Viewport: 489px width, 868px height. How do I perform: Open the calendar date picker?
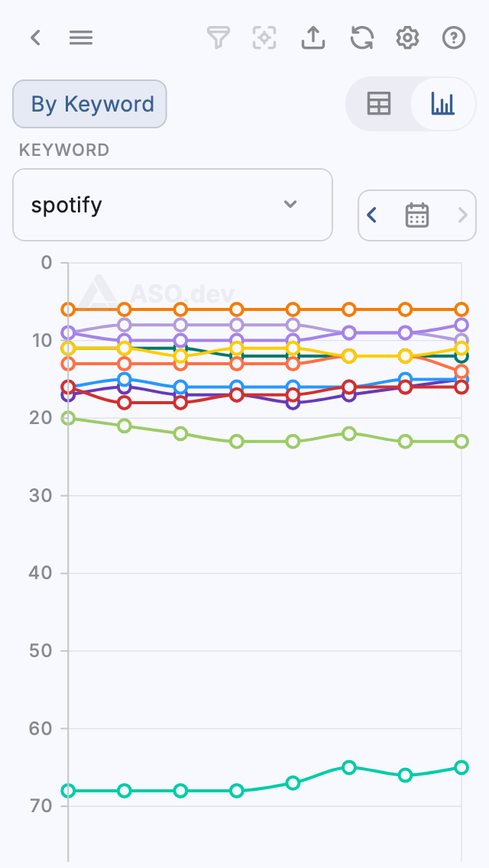coord(416,215)
